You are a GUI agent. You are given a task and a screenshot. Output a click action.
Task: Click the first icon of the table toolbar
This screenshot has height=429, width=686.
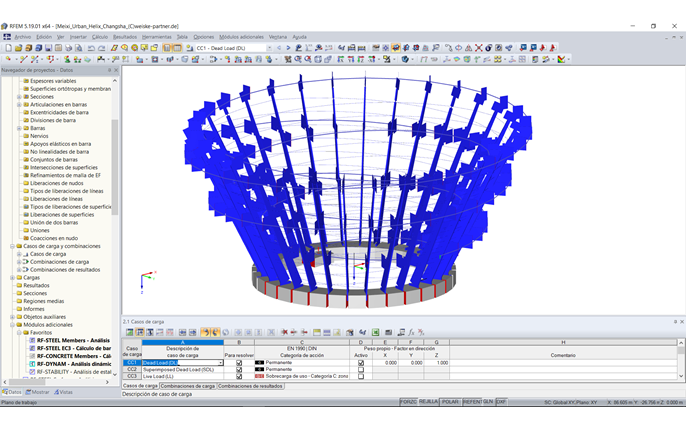coord(130,333)
